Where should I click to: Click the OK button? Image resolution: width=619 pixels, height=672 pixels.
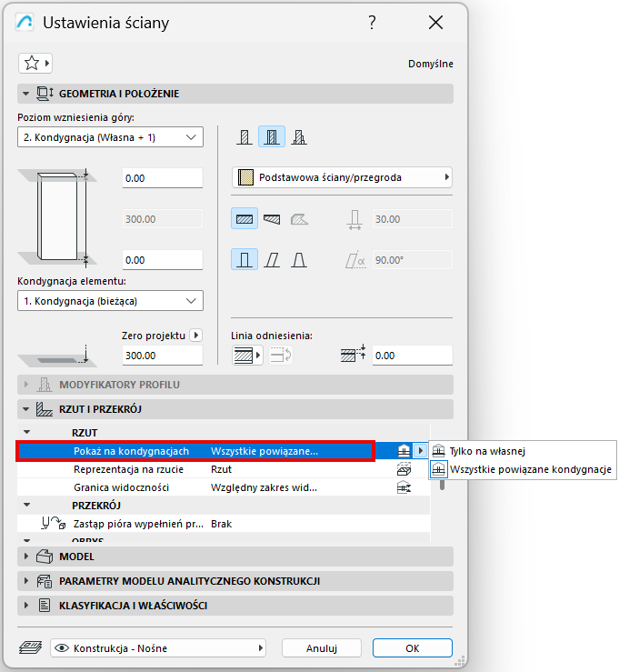pos(412,648)
